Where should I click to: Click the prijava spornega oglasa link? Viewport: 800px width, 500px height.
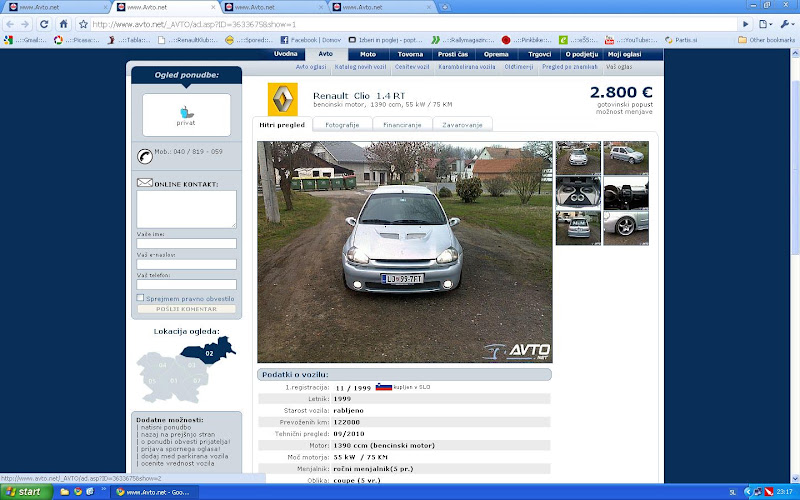tap(181, 449)
